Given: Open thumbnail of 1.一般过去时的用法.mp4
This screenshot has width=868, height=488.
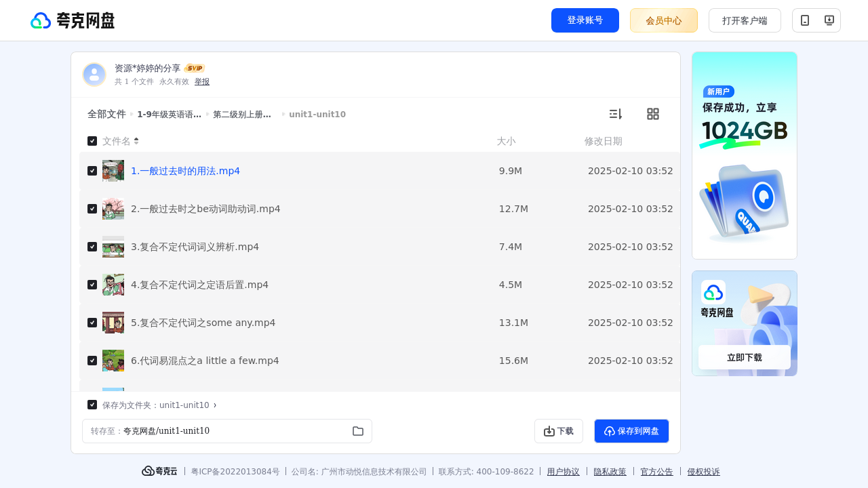Looking at the screenshot, I should pos(113,171).
